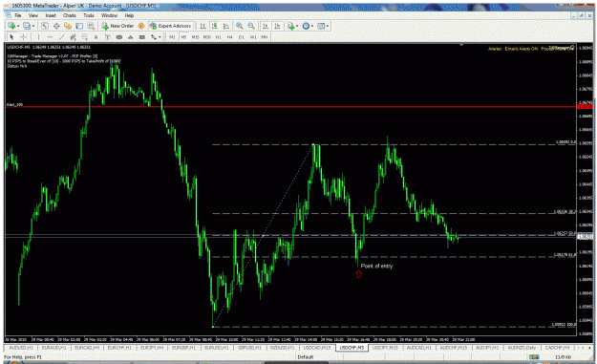Screen dimensions: 597x364
Task: Open the Profiles toolbar icon
Action: coord(27,26)
